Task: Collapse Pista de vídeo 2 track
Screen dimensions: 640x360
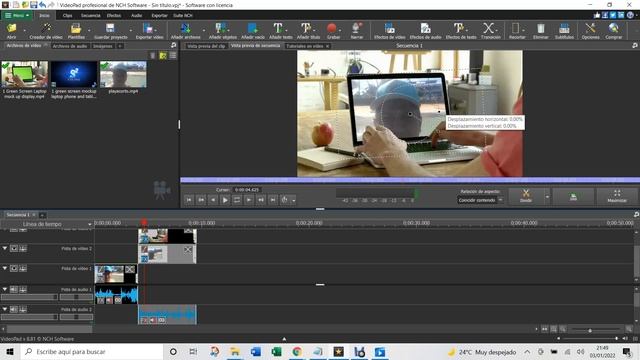Action: click(x=5, y=248)
